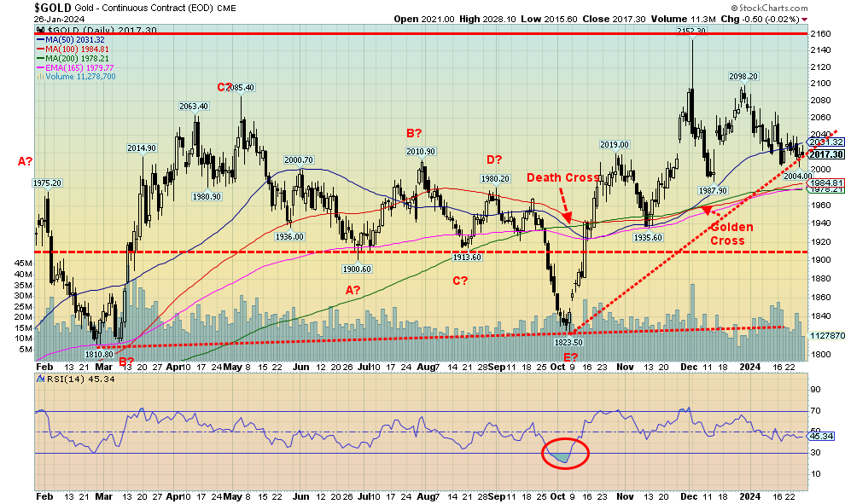Click the 2017.30 current price tag on right axis

(x=825, y=154)
